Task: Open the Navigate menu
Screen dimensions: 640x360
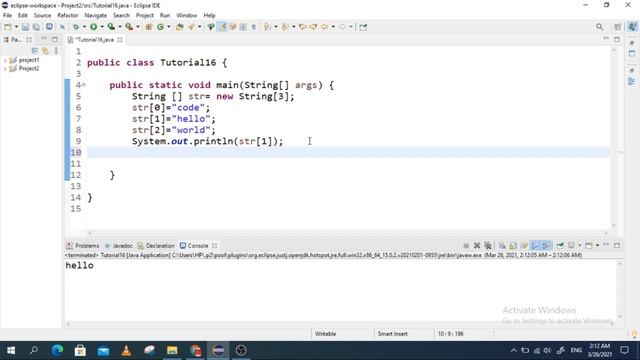Action: (96, 15)
